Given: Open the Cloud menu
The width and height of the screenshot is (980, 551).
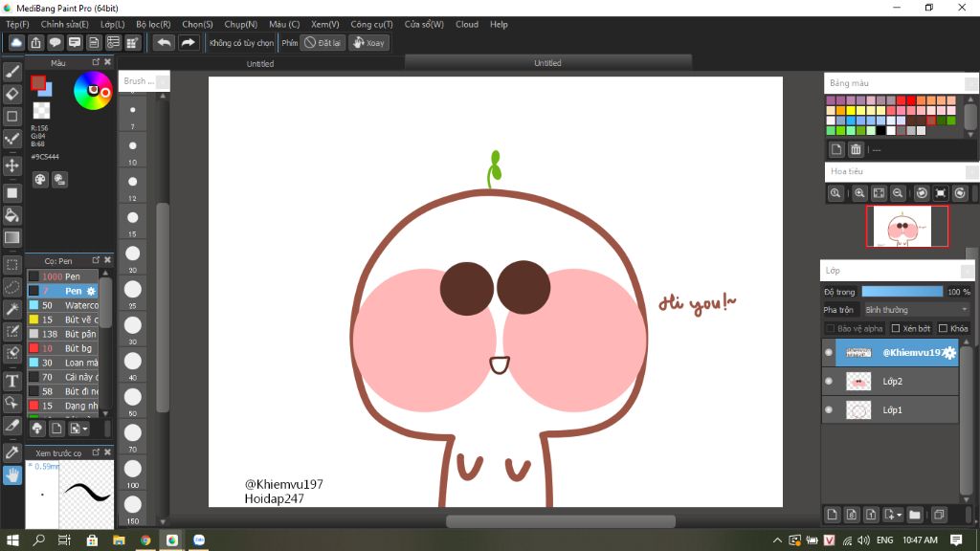Looking at the screenshot, I should tap(467, 24).
